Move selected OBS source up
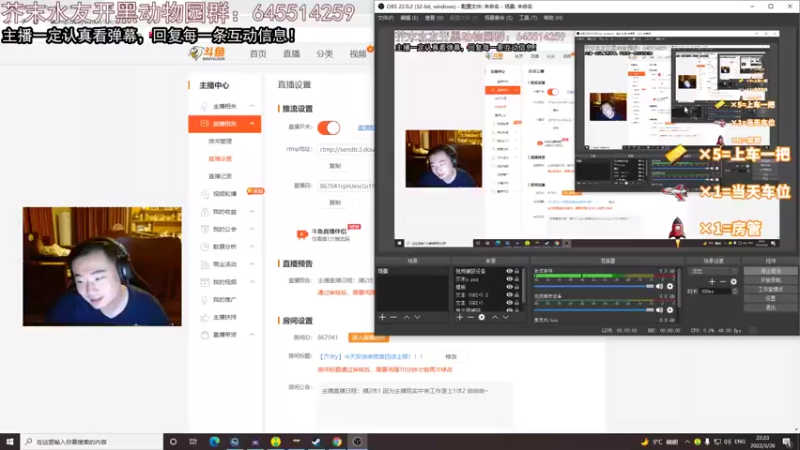This screenshot has height=450, width=800. [495, 317]
